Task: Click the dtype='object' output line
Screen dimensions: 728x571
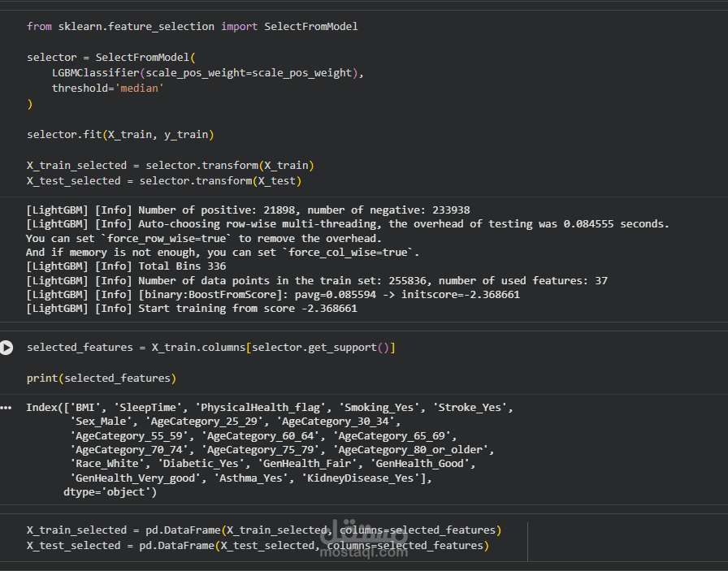Action: tap(110, 491)
